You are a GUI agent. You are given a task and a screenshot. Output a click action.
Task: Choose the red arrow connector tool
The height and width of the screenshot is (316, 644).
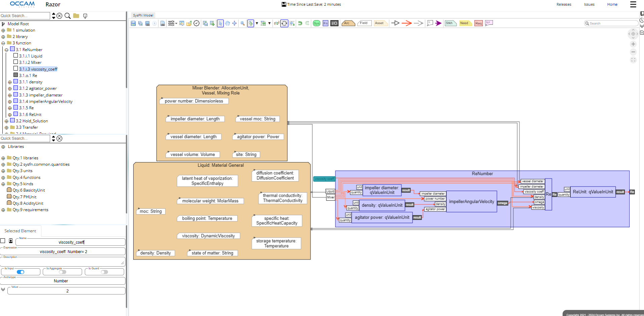click(406, 23)
